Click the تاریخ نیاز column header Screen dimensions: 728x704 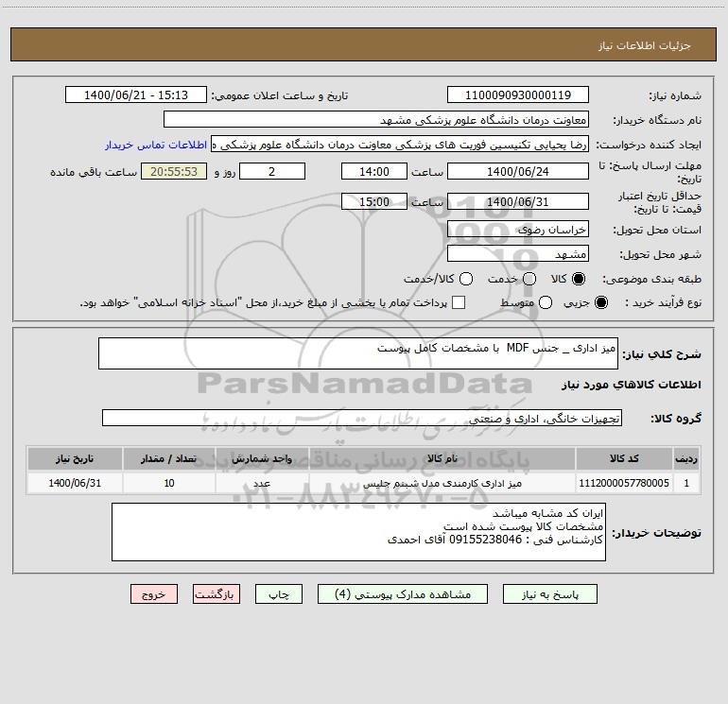[75, 458]
